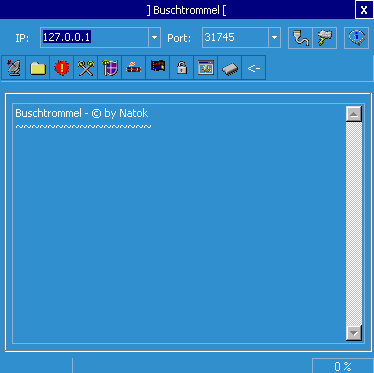Expand the Port dropdown list

tap(274, 38)
